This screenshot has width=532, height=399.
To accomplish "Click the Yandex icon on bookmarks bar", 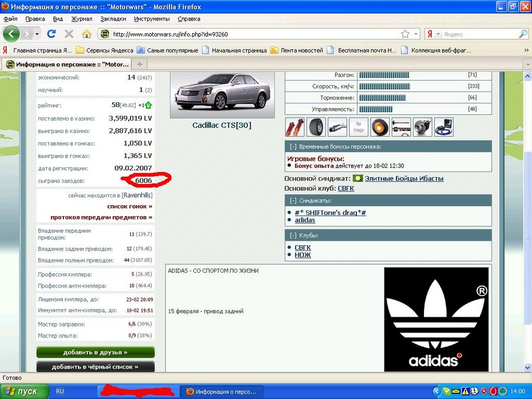I will [5, 50].
